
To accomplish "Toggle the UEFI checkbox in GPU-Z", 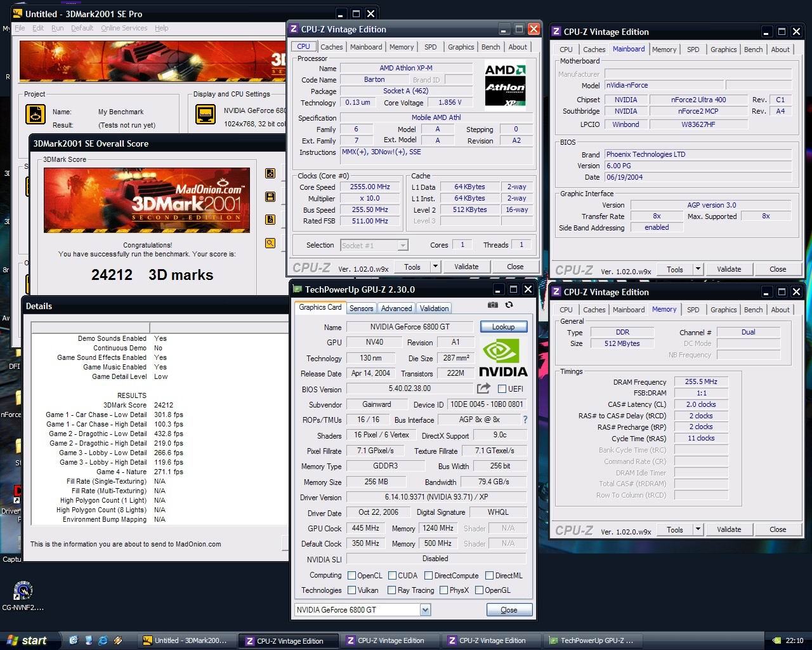I will coord(502,389).
